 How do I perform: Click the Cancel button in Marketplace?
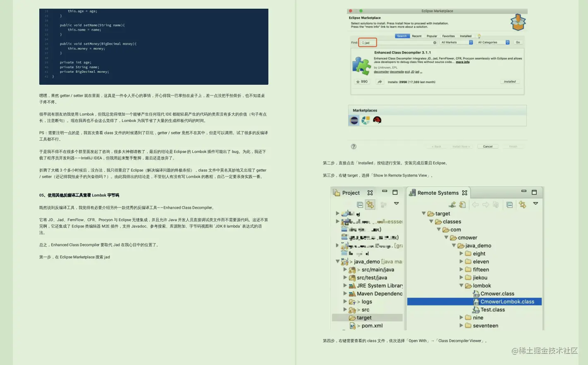488,146
